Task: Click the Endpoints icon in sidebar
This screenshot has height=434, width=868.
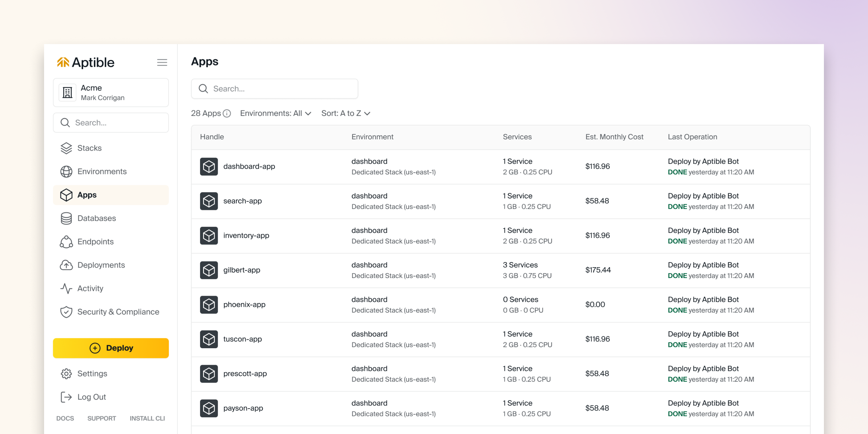Action: click(66, 242)
